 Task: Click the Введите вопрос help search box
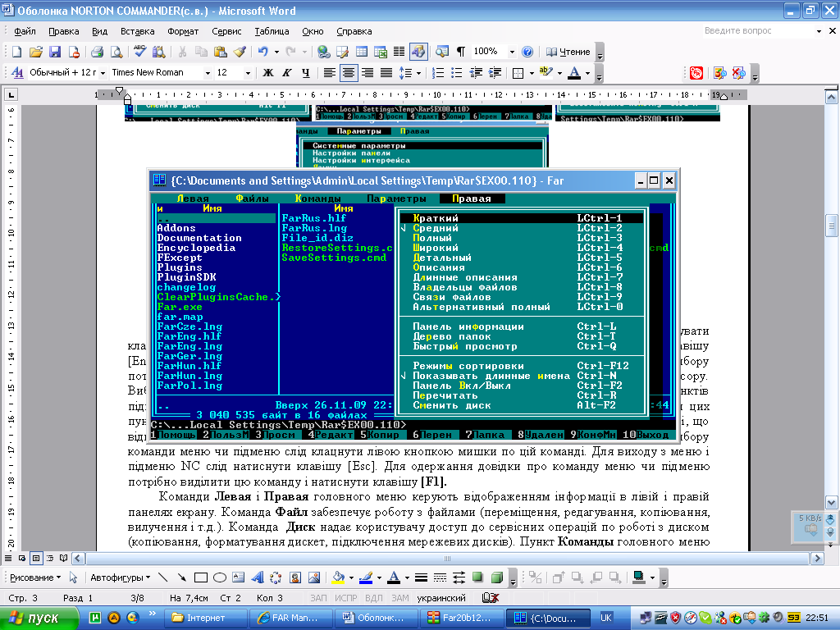pos(757,31)
